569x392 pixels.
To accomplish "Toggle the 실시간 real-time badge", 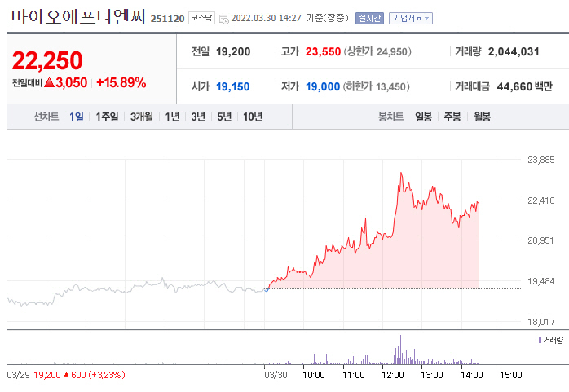I will click(369, 17).
